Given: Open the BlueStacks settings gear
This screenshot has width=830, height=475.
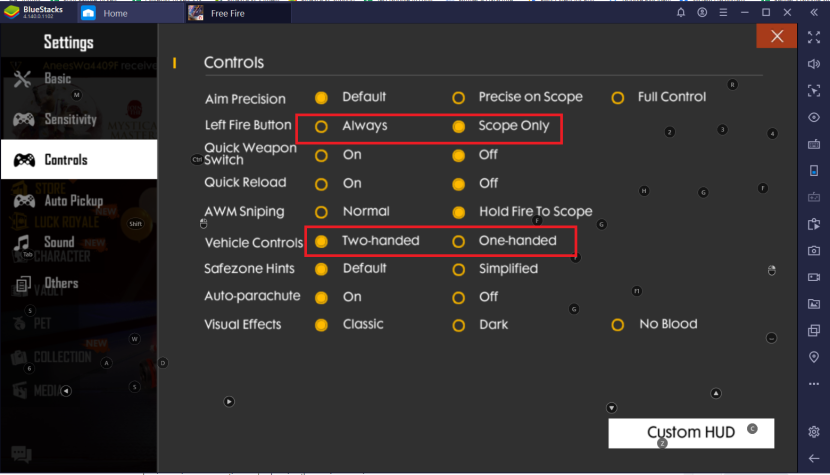Looking at the screenshot, I should (x=814, y=431).
